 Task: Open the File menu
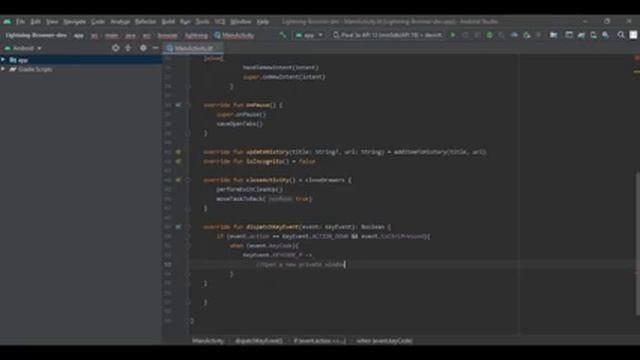coord(20,22)
